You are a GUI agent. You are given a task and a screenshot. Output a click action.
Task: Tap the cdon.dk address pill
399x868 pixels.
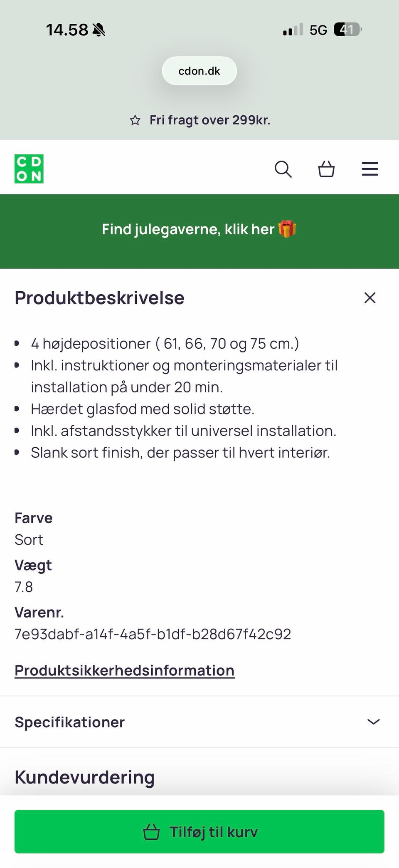pyautogui.click(x=199, y=71)
